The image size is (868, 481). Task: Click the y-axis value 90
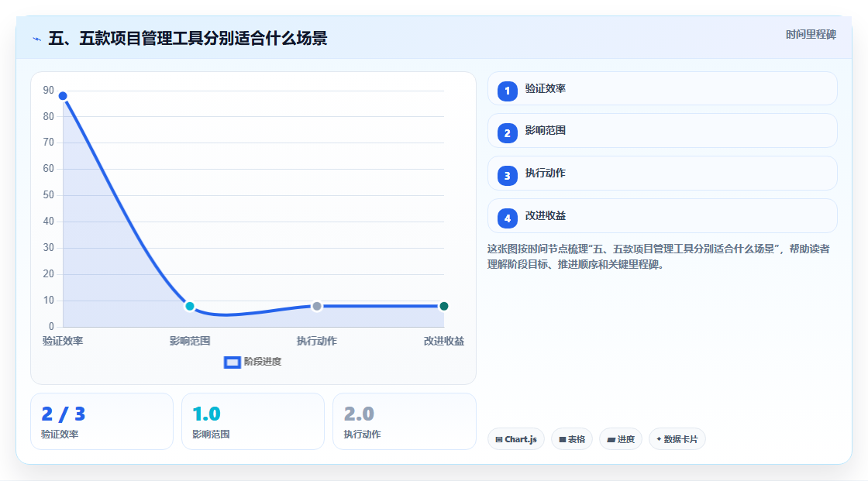pyautogui.click(x=49, y=90)
